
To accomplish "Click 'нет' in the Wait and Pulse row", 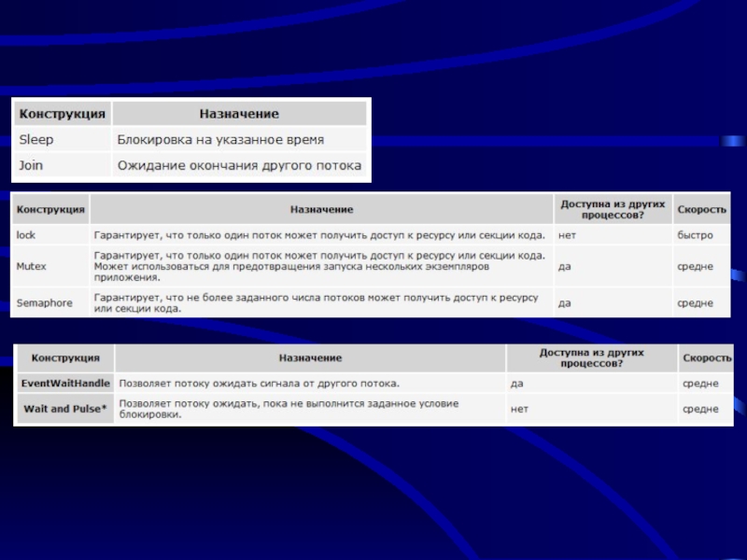I will point(519,409).
